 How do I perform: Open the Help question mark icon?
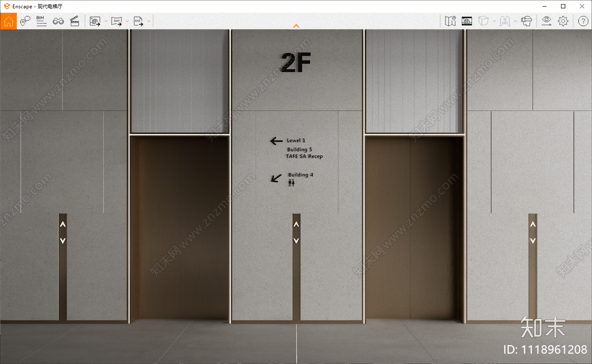point(583,21)
